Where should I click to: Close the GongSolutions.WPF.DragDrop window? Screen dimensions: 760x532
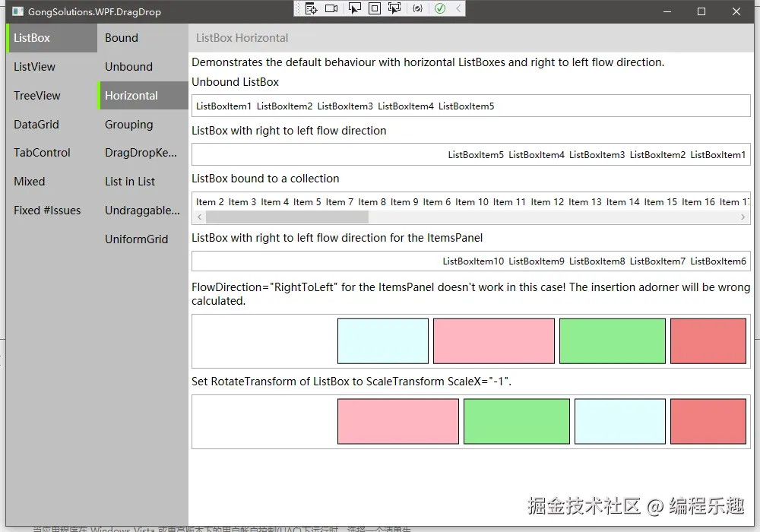click(736, 11)
